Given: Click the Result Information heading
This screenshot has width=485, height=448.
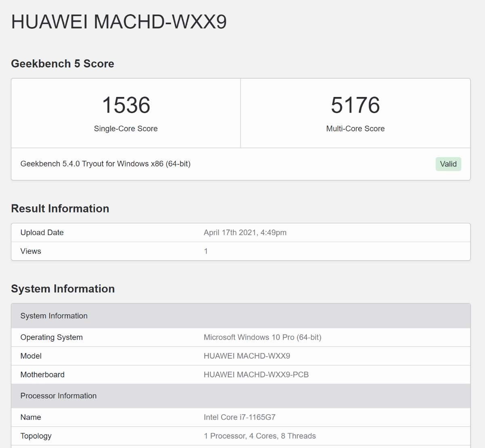Looking at the screenshot, I should pos(60,208).
